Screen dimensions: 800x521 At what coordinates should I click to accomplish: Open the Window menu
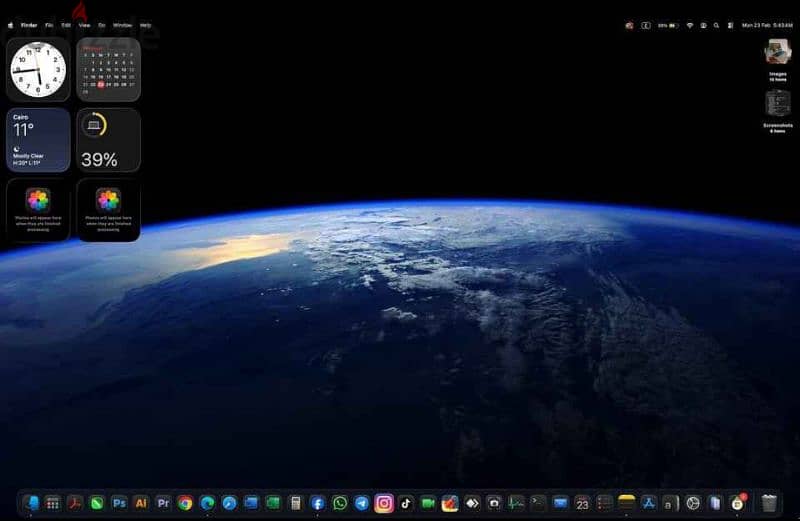coord(122,25)
